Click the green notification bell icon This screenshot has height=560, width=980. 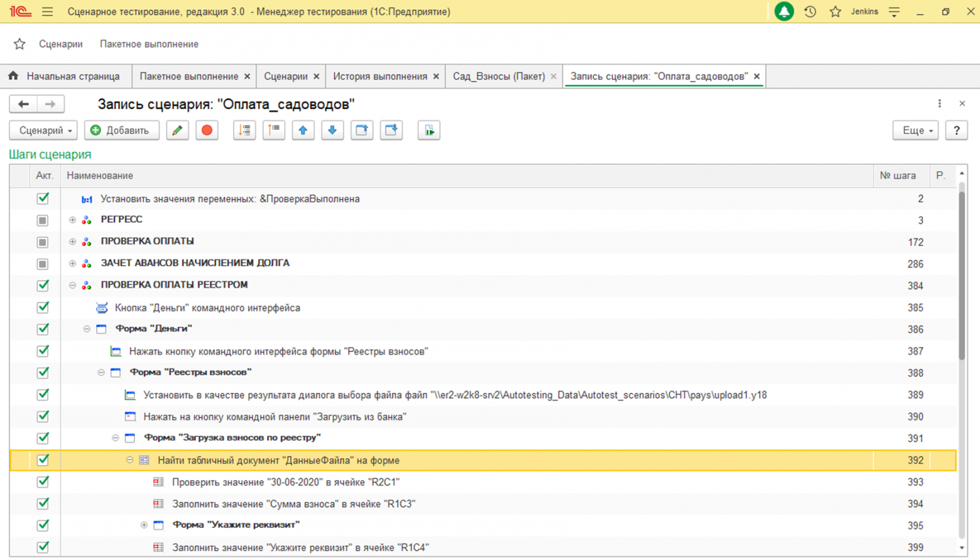(x=784, y=11)
